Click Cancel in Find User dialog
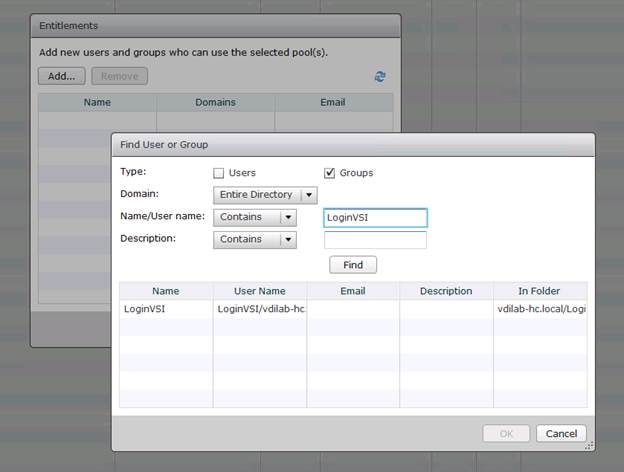This screenshot has width=624, height=472. 561,433
